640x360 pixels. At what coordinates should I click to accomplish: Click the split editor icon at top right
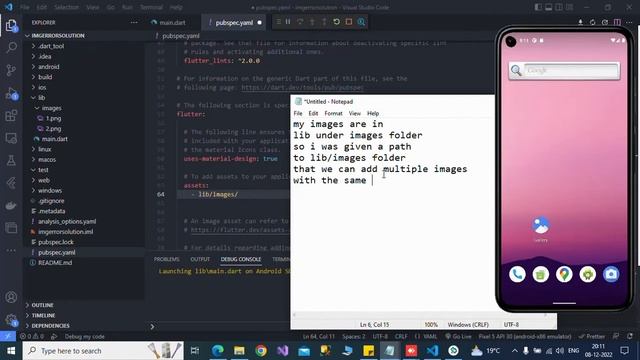click(617, 22)
